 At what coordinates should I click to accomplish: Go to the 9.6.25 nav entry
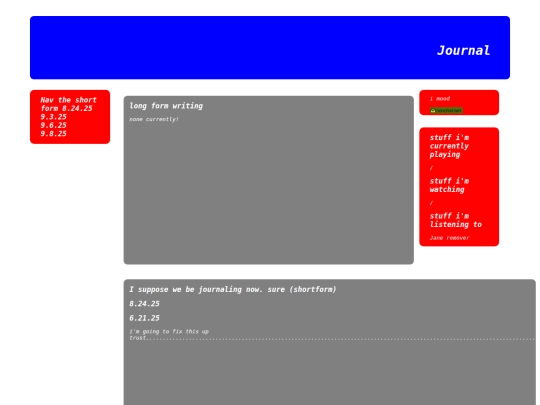point(53,125)
